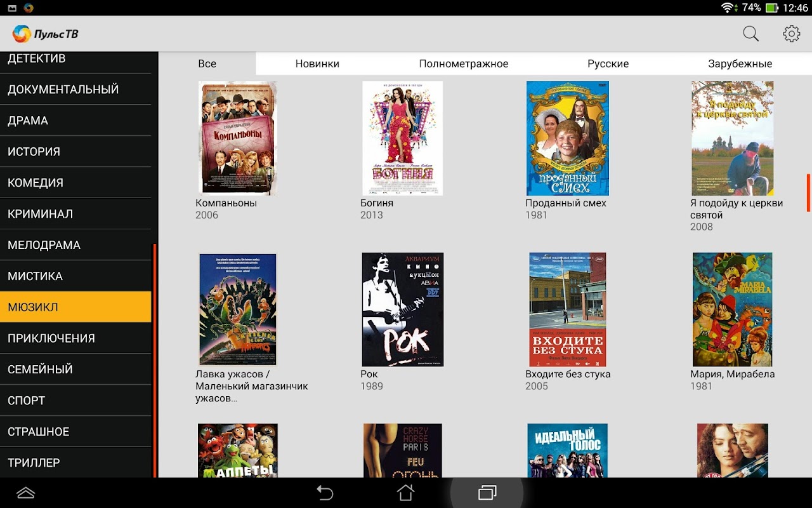Switch to the Все tab

click(x=207, y=63)
